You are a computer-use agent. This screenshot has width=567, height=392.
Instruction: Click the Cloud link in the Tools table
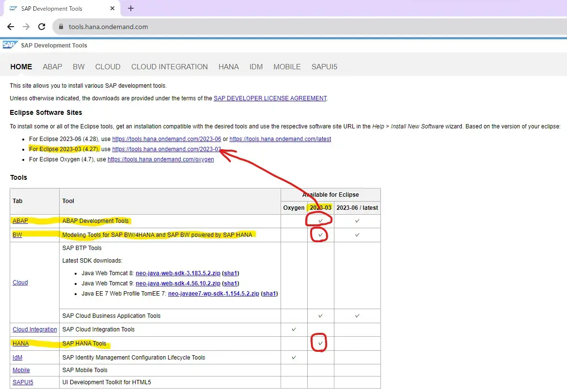pos(20,282)
